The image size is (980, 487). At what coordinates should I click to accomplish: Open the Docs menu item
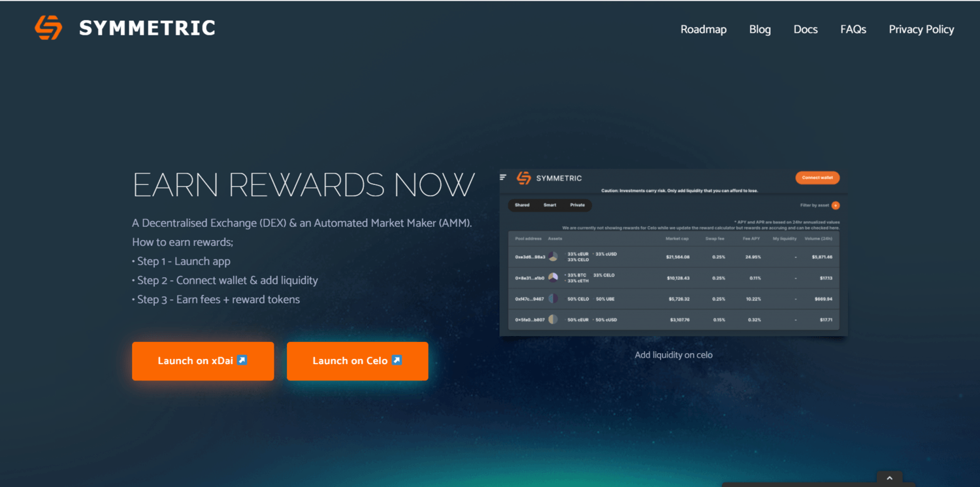[x=806, y=29]
